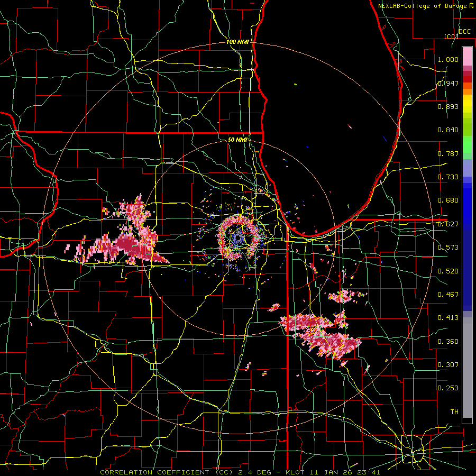Select the 0.893 color scale value
This screenshot has height=476, width=476.
(x=448, y=106)
